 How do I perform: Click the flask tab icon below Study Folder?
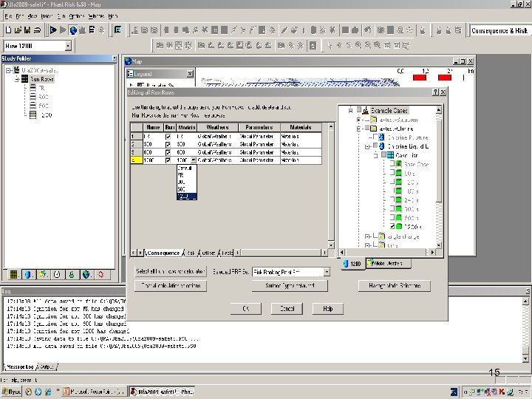point(72,274)
